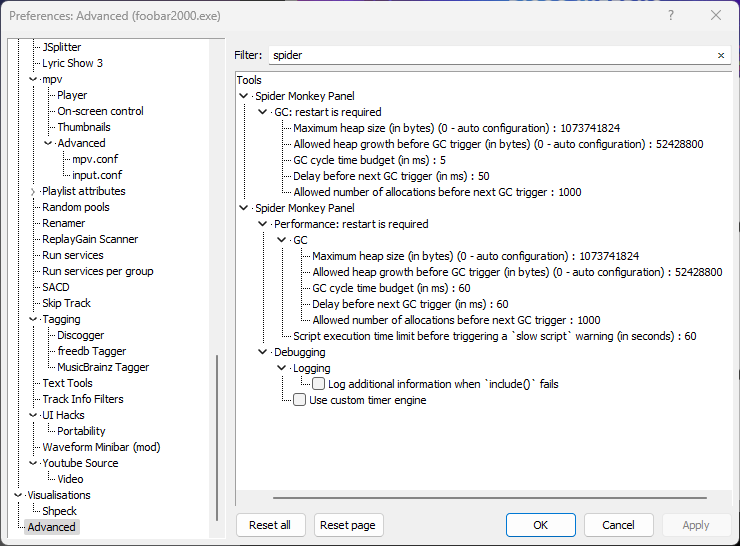Select Shpeck under Visualisations
This screenshot has width=740, height=546.
coord(59,511)
